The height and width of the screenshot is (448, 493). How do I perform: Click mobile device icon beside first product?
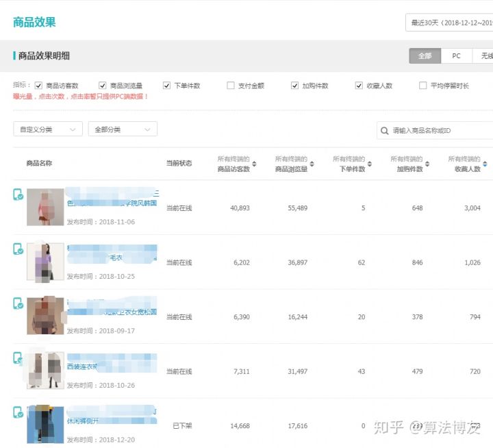coord(18,195)
